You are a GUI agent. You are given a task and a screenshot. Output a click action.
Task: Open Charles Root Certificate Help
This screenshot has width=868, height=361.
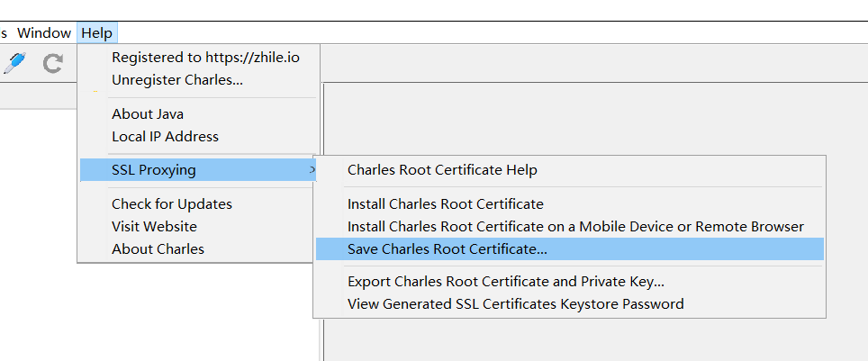[x=570, y=170]
